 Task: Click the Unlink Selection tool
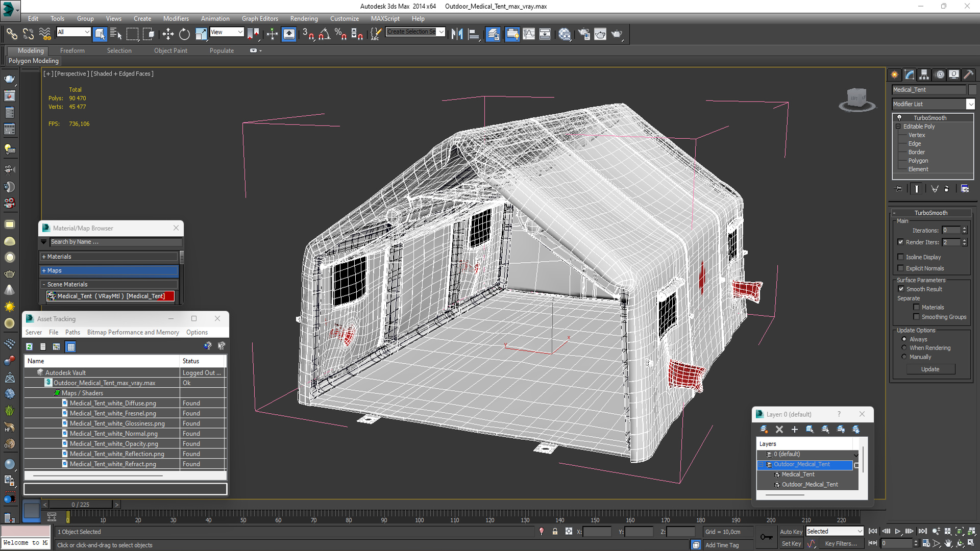pyautogui.click(x=28, y=34)
